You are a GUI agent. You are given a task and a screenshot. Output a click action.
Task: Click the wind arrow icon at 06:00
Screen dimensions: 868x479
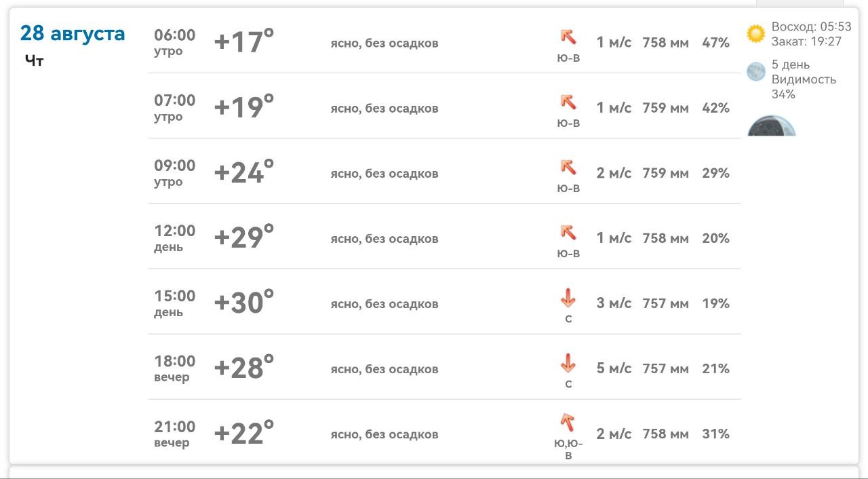[568, 37]
